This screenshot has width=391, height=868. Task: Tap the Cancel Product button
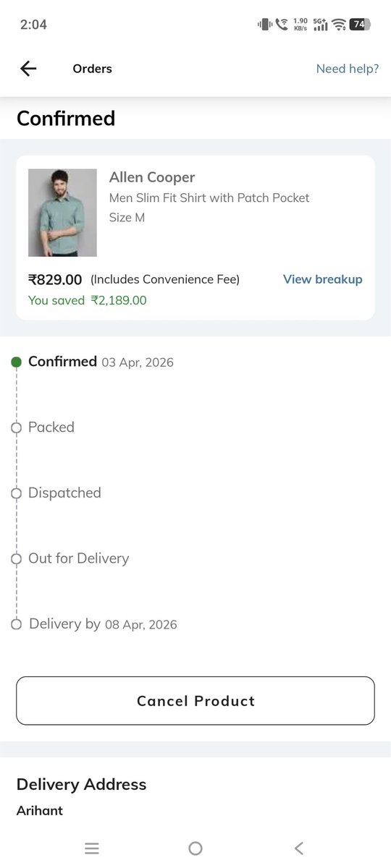pos(195,700)
